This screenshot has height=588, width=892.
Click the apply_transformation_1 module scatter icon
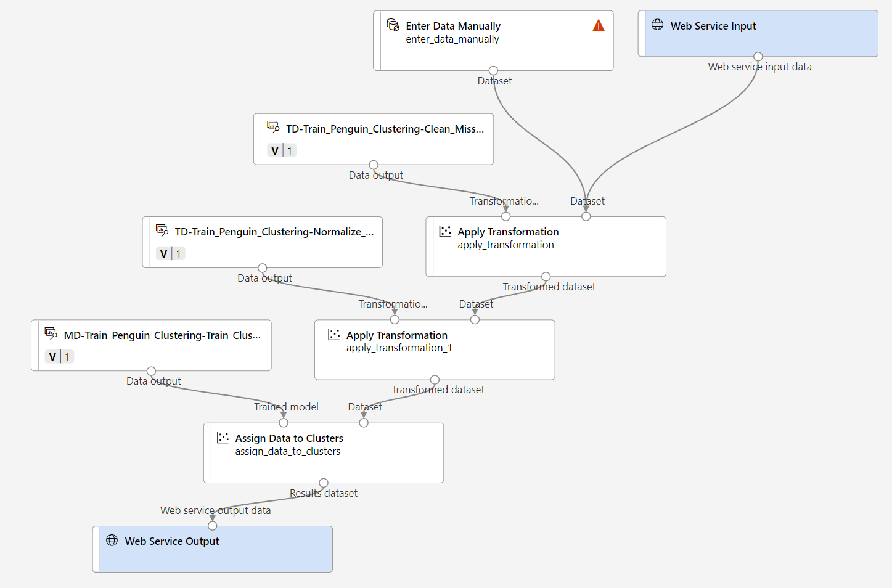(333, 335)
